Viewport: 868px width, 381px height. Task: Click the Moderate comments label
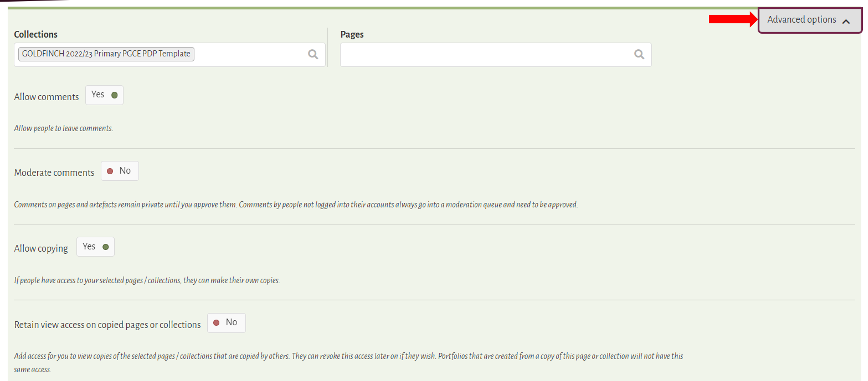[x=54, y=173]
